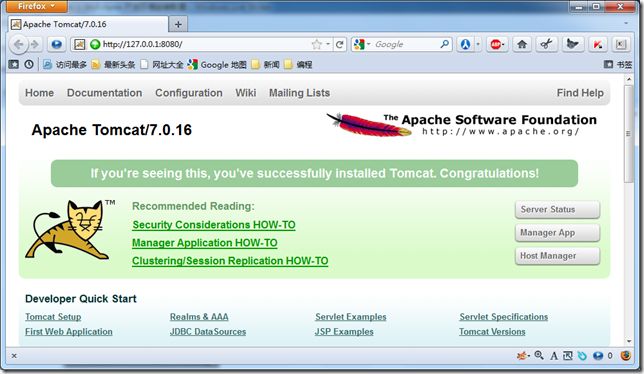Click the boxed arrow icon in status bar
This screenshot has width=644, height=374.
(x=568, y=356)
